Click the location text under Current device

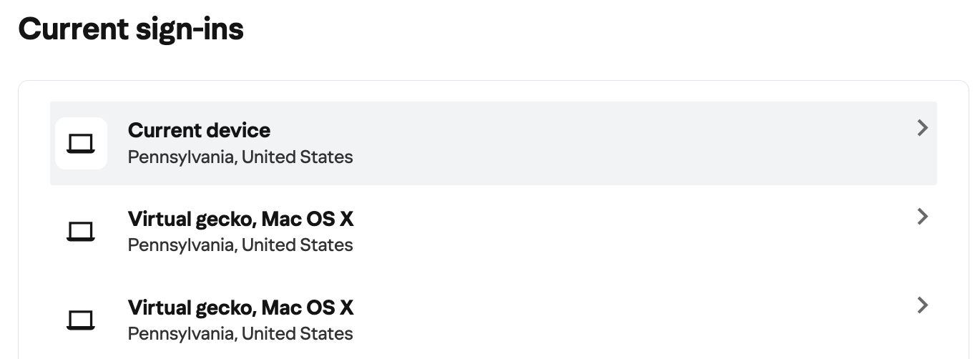240,157
